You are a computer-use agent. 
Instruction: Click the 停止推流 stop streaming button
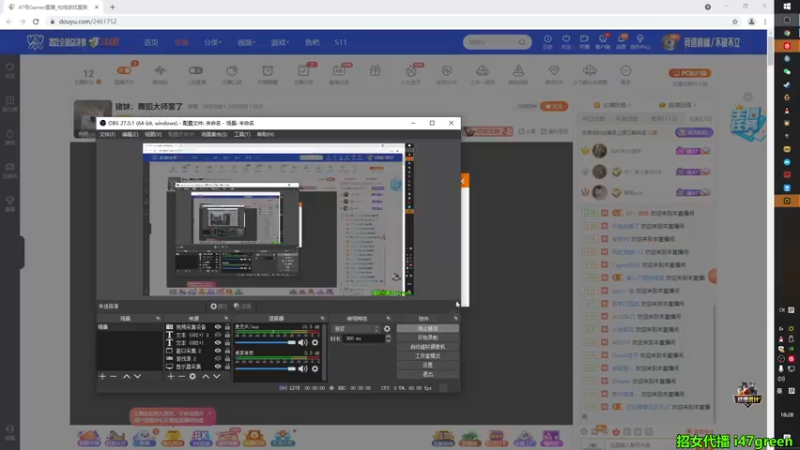(x=428, y=329)
